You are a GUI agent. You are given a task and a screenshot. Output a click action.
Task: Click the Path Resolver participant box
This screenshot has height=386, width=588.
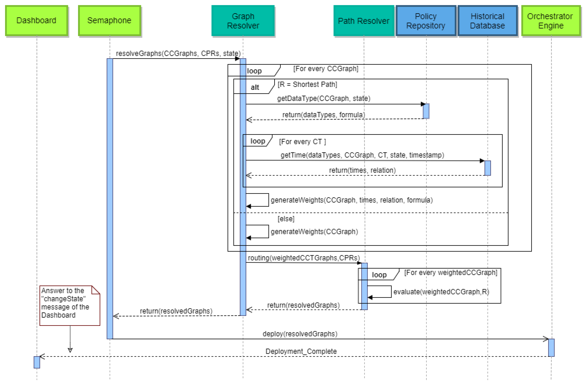point(363,21)
